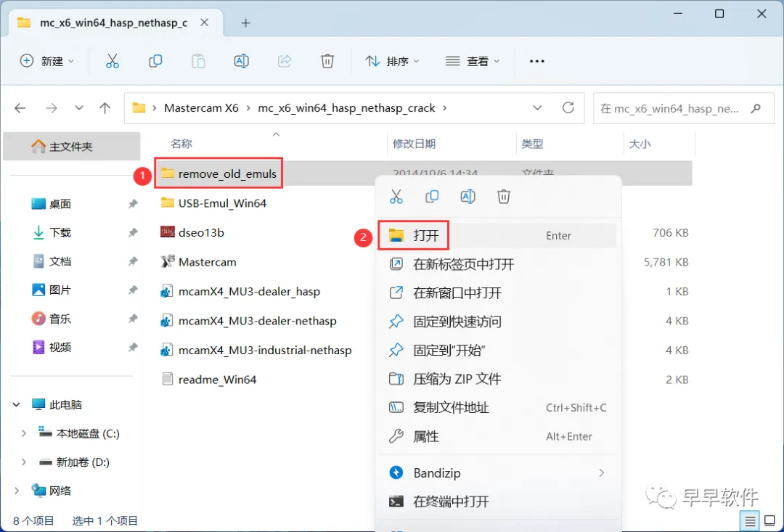
Task: Choose 属性 in context menu
Action: pos(497,436)
